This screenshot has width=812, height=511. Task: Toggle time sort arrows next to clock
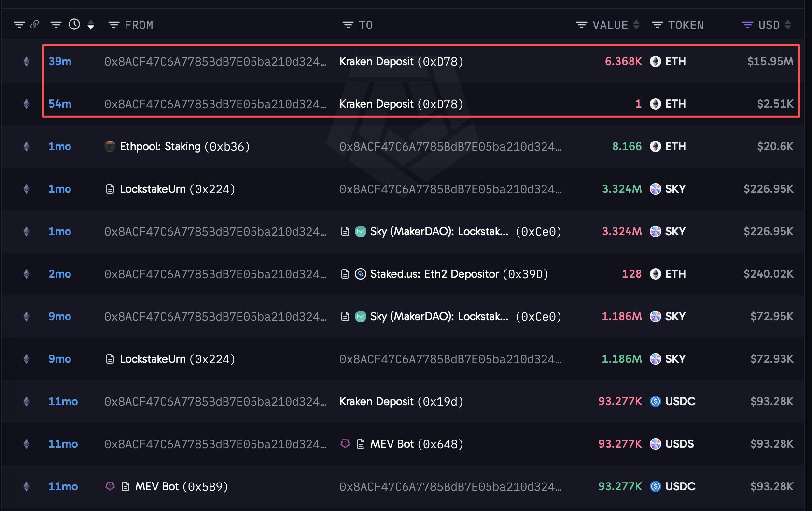pos(91,25)
